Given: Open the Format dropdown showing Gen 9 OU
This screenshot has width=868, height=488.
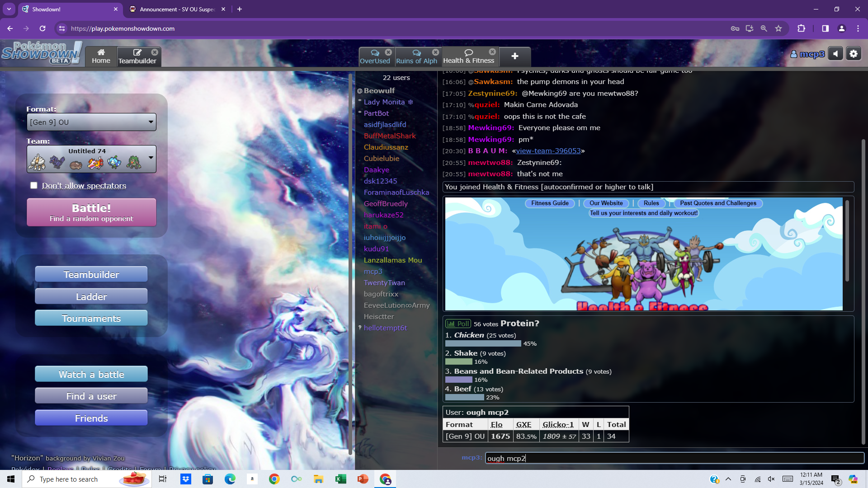Looking at the screenshot, I should click(91, 122).
